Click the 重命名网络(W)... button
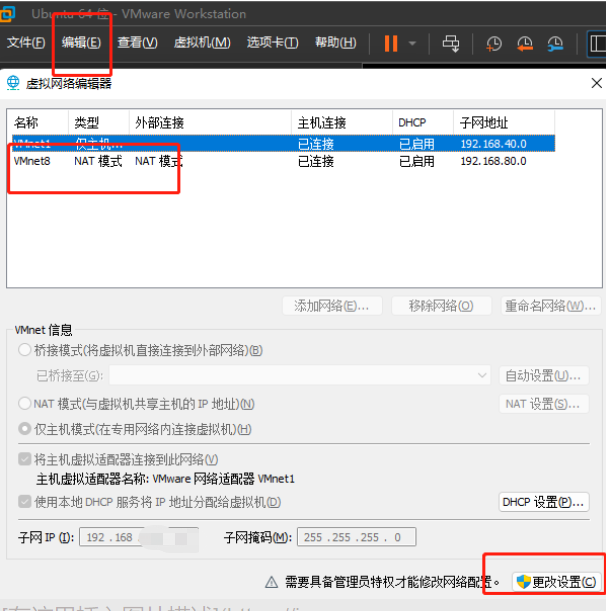606x611 pixels. coord(551,306)
